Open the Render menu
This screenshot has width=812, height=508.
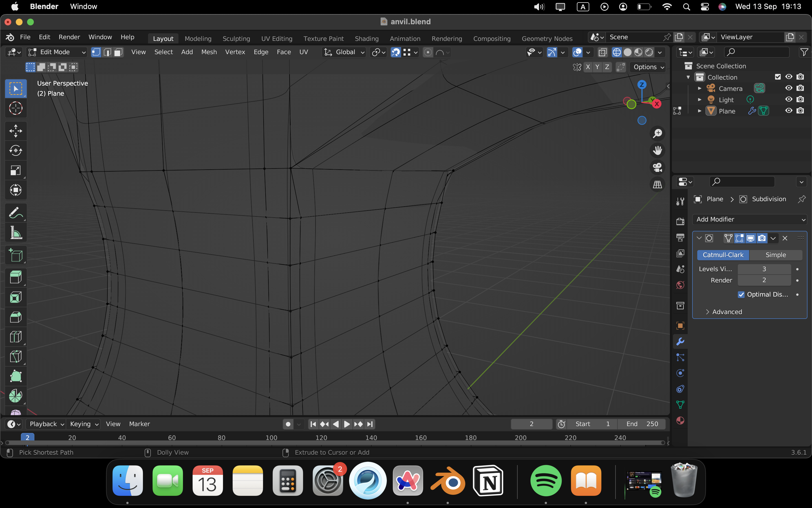tap(69, 37)
